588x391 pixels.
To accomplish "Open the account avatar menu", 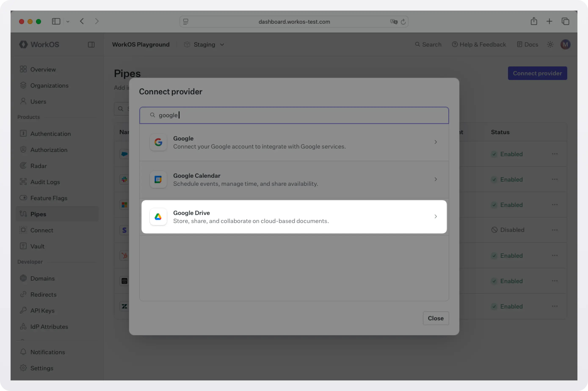I will pos(565,44).
